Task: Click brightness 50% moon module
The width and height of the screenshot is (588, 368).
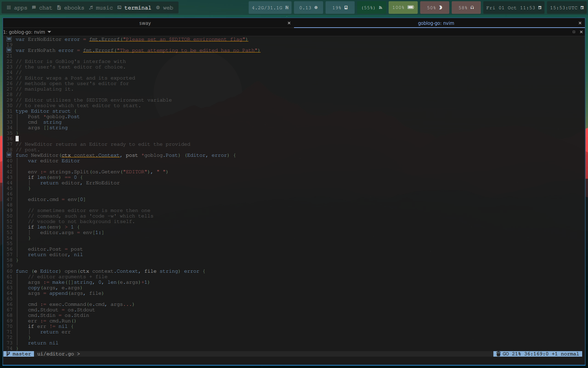Action: click(435, 8)
